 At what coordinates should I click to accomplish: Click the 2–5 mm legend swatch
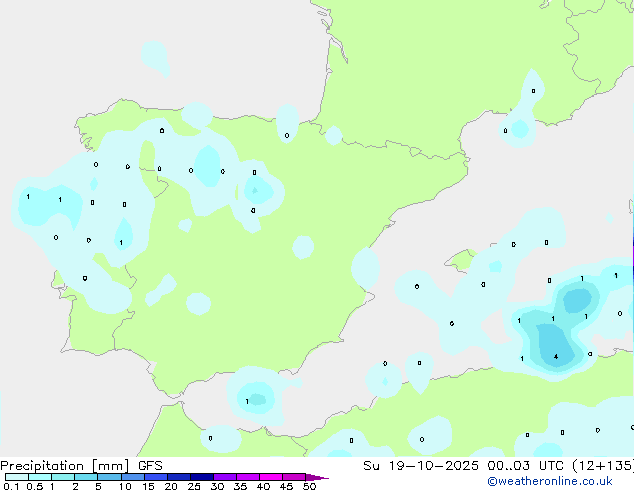[86, 477]
